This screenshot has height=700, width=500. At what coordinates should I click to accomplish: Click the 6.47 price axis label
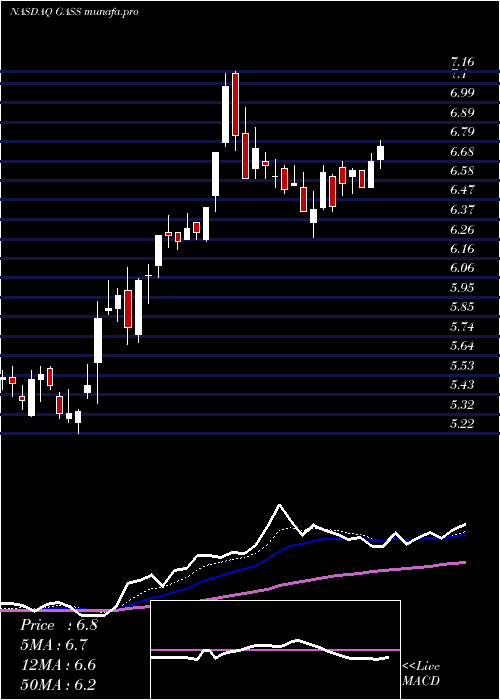(x=462, y=190)
